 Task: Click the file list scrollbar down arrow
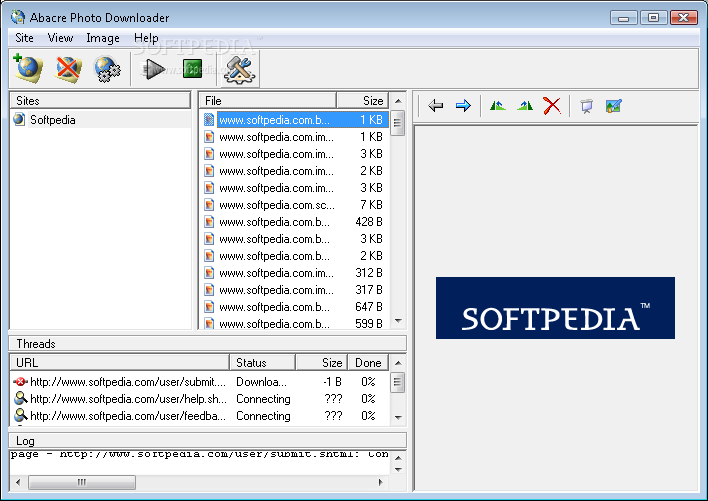tap(398, 321)
